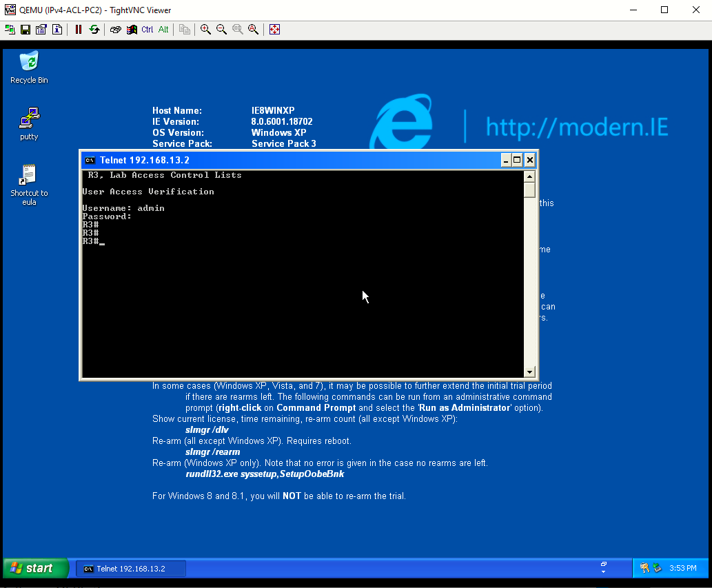
Task: Click the http://modern.IE wallpaper text
Action: click(x=577, y=127)
